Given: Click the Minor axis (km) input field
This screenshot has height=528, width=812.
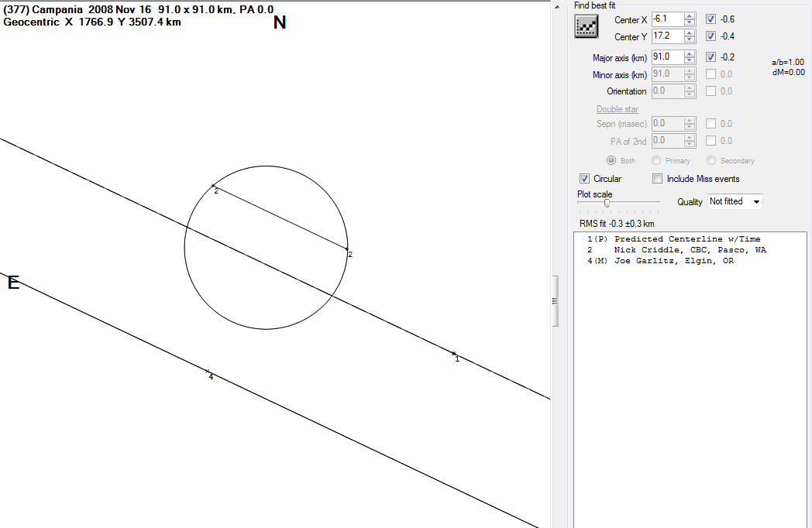Looking at the screenshot, I should coord(668,74).
